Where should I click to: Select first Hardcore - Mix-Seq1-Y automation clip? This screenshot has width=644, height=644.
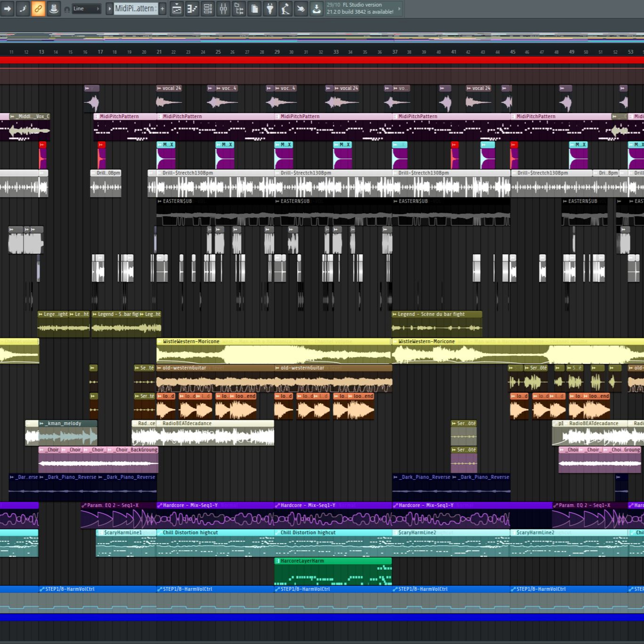tap(215, 515)
